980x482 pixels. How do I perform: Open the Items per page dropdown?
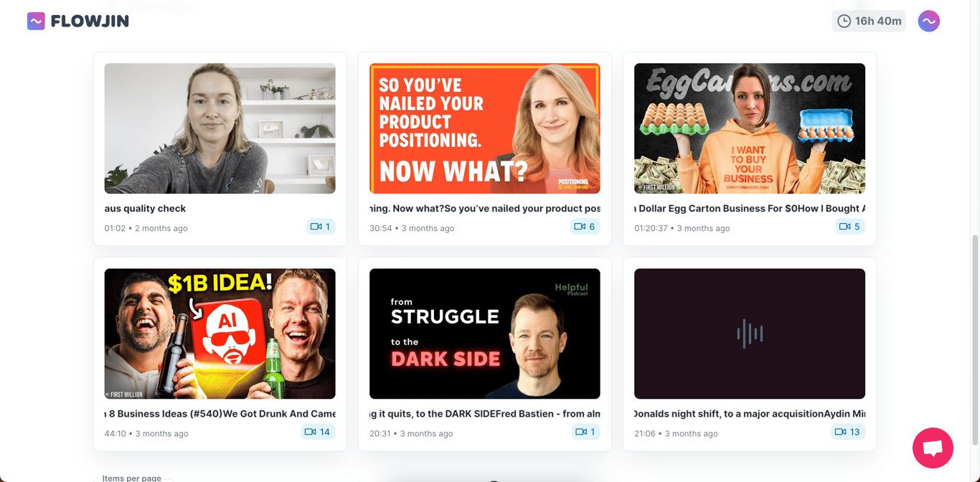[x=133, y=478]
